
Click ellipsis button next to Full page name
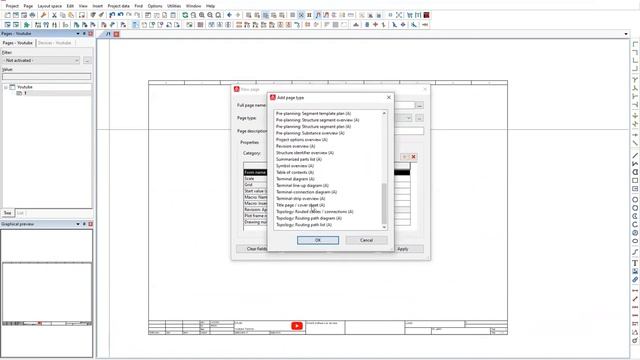tap(419, 105)
